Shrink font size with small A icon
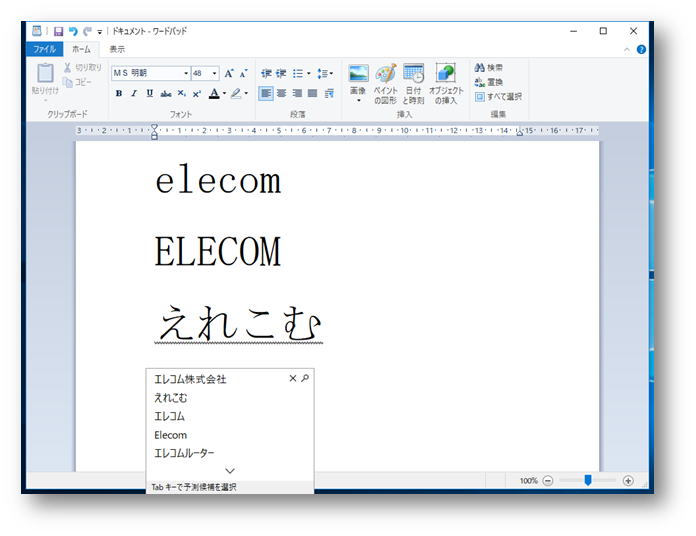This screenshot has width=696, height=536. click(x=243, y=73)
